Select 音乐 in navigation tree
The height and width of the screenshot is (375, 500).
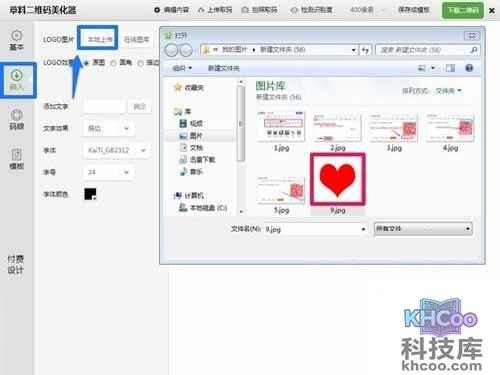coord(191,172)
